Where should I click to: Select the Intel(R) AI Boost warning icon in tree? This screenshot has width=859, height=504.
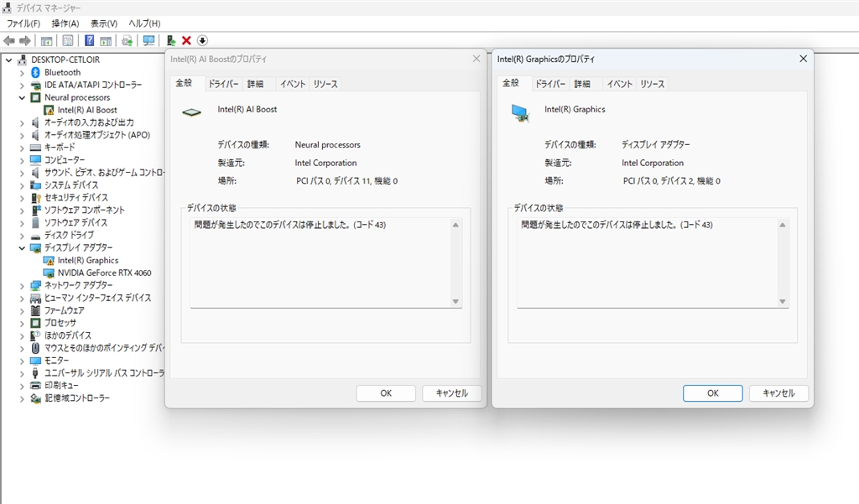coord(49,110)
